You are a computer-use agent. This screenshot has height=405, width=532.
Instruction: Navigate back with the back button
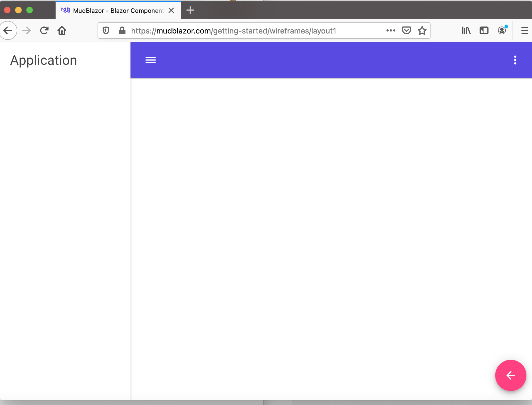click(x=8, y=30)
